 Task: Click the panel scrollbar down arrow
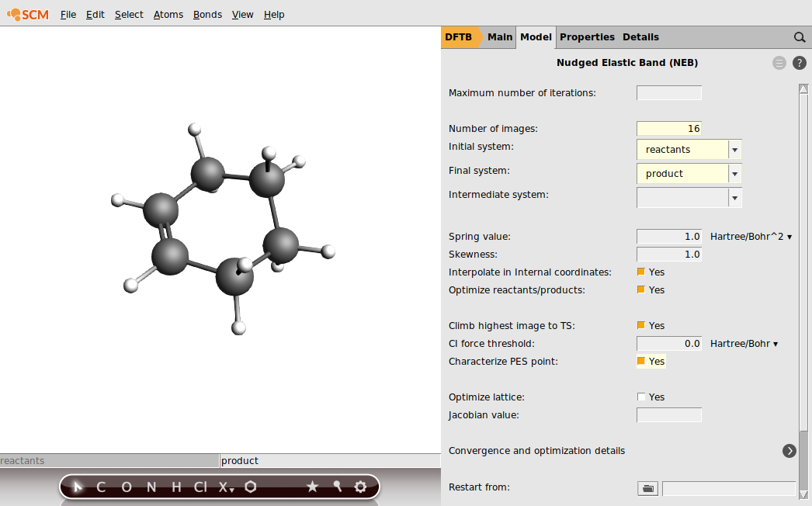(x=803, y=494)
